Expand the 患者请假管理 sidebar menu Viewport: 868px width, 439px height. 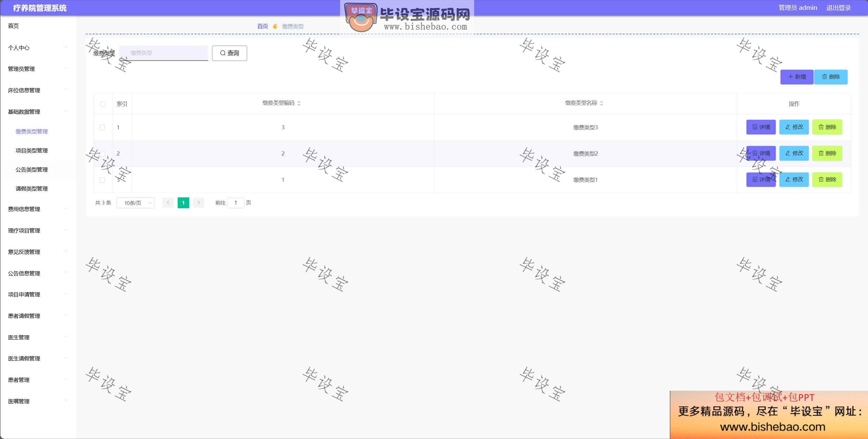(x=38, y=316)
